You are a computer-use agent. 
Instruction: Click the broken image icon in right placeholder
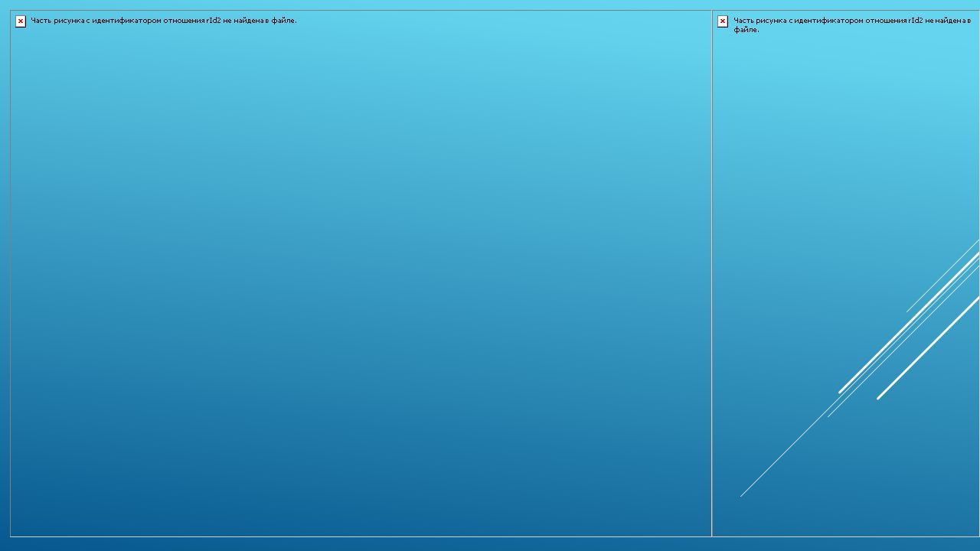point(723,21)
